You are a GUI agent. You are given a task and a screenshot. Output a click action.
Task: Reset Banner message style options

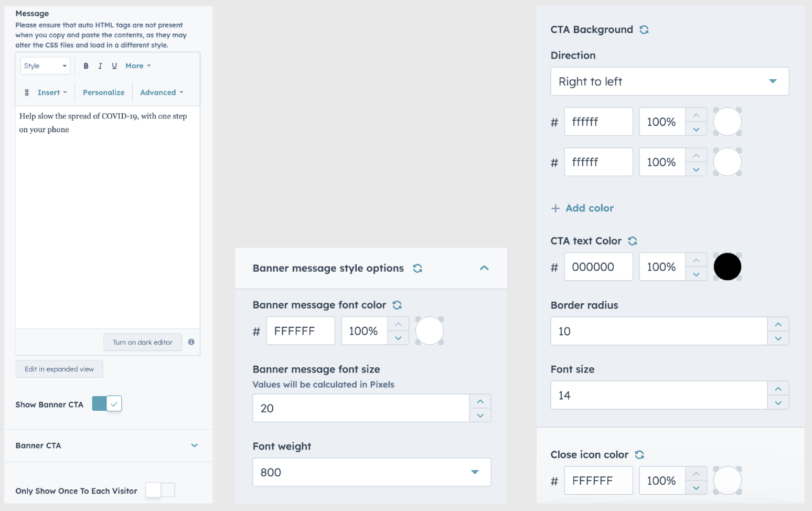(418, 268)
